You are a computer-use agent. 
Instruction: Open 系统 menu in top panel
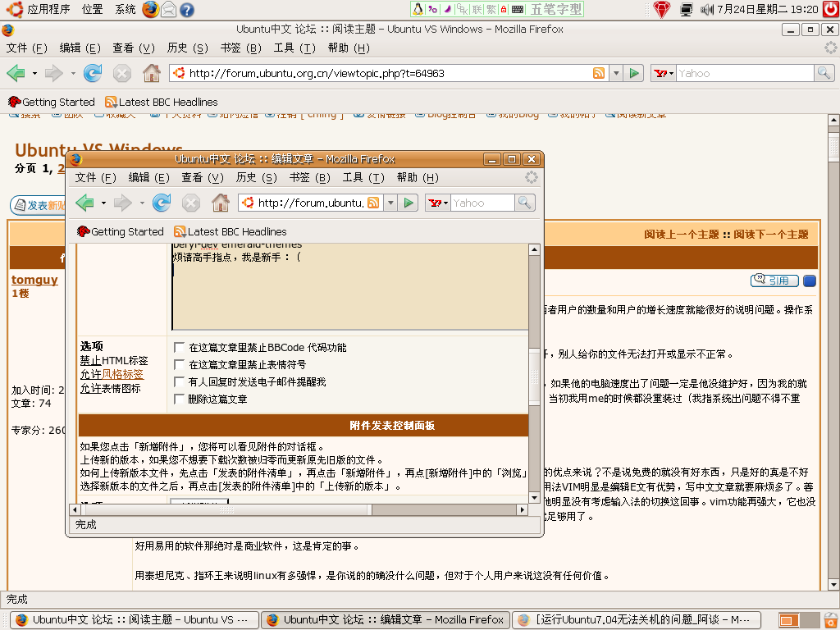[126, 9]
